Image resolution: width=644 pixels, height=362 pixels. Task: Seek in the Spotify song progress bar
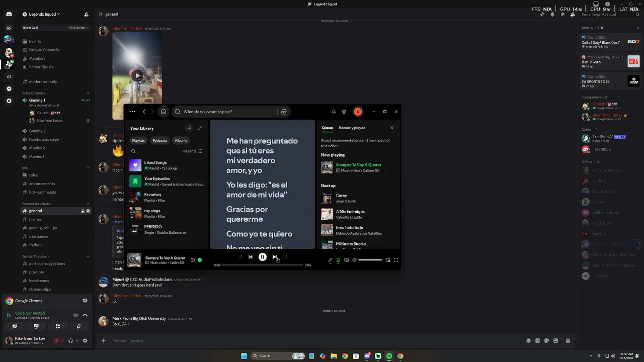click(262, 265)
